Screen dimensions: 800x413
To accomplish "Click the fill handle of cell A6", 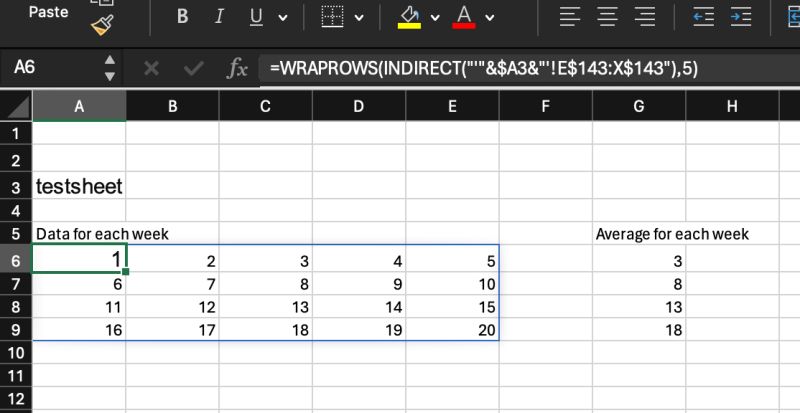I will point(126,272).
